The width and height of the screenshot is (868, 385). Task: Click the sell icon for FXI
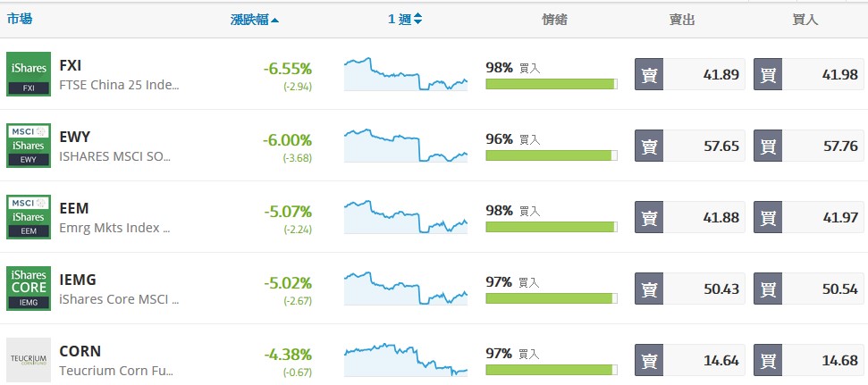649,74
